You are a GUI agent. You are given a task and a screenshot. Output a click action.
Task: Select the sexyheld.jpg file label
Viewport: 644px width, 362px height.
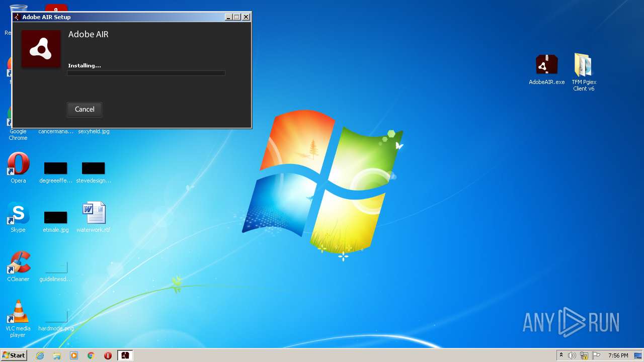coord(94,131)
